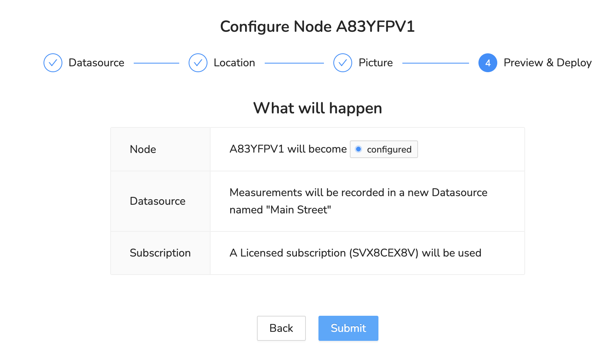The width and height of the screenshot is (611, 364).
Task: Click the Datasource step checkmark icon
Action: [x=53, y=63]
